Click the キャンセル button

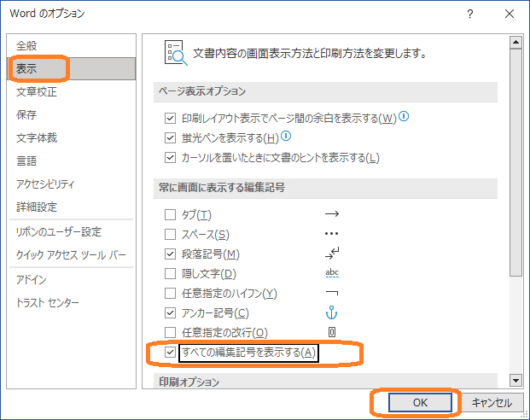pos(491,402)
